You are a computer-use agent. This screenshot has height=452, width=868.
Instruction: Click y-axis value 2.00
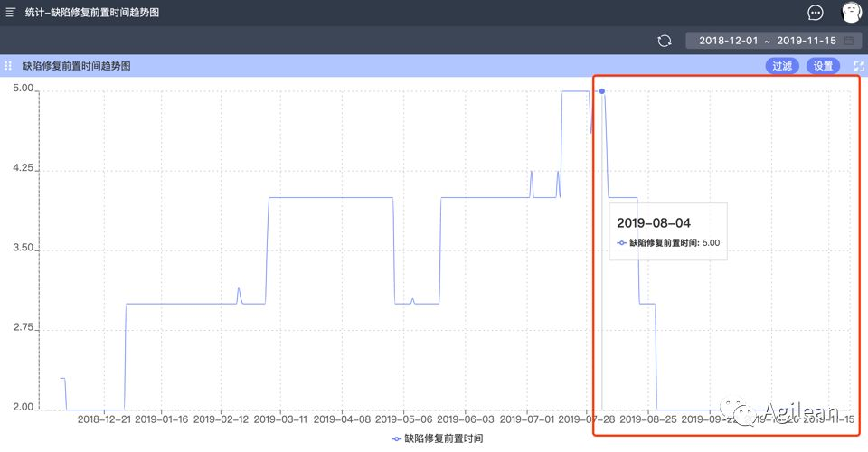coord(24,407)
